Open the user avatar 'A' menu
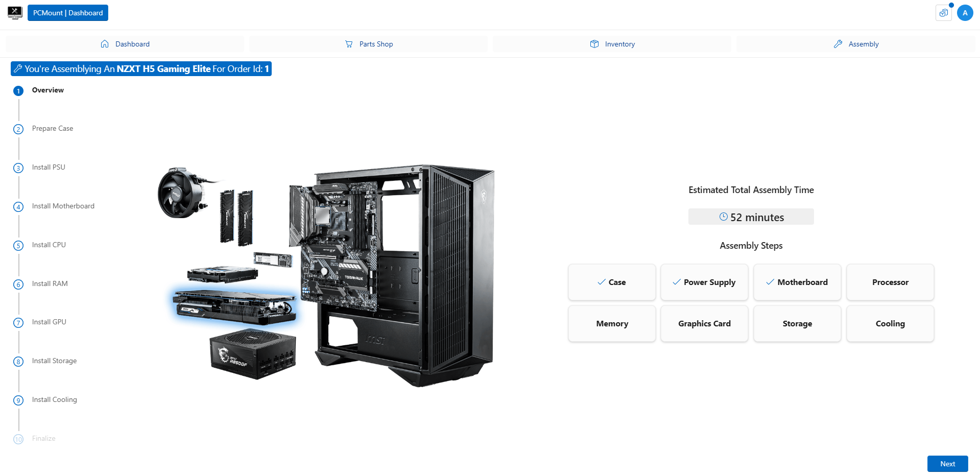The image size is (980, 476). click(965, 13)
